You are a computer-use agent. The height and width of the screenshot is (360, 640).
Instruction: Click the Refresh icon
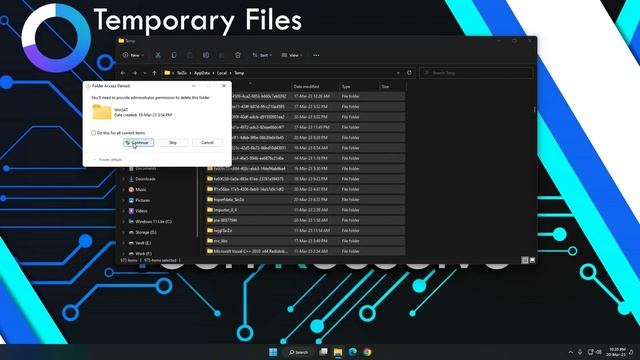coord(409,73)
